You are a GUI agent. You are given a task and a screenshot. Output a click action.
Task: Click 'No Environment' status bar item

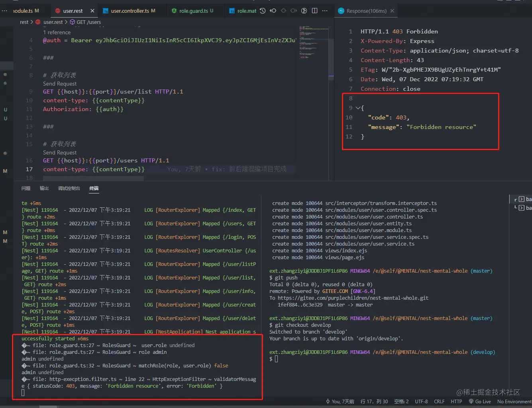514,401
